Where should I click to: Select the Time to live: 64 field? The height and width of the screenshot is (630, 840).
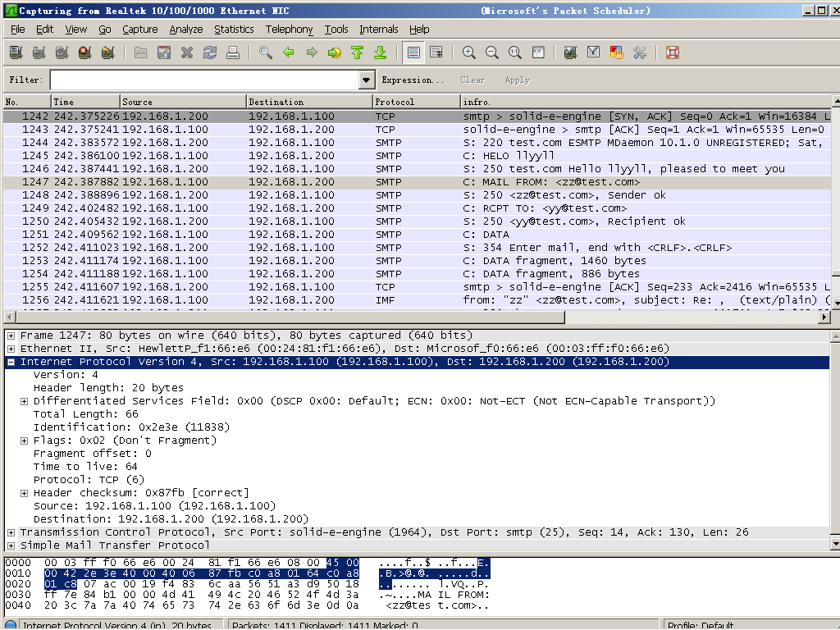tap(85, 467)
